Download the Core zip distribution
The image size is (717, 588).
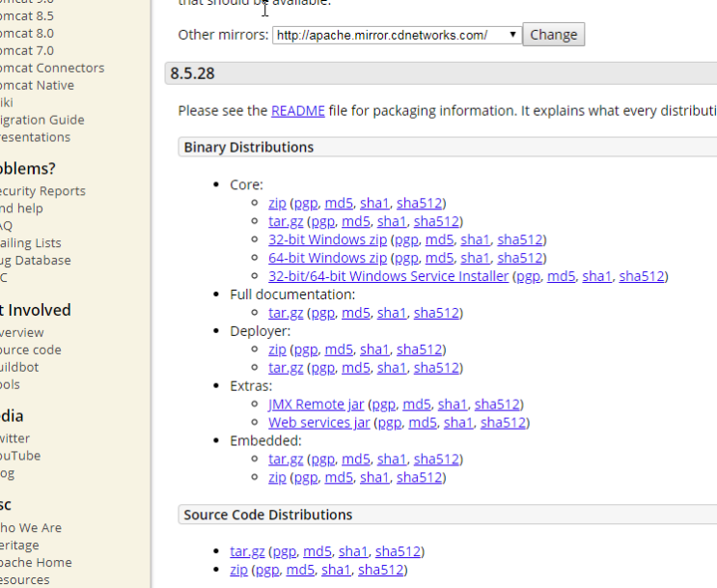(277, 203)
